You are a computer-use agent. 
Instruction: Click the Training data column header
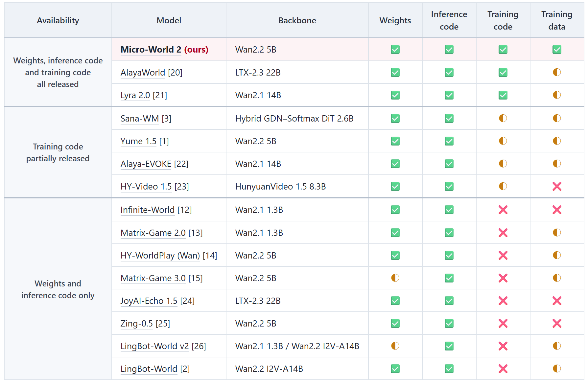tap(557, 20)
